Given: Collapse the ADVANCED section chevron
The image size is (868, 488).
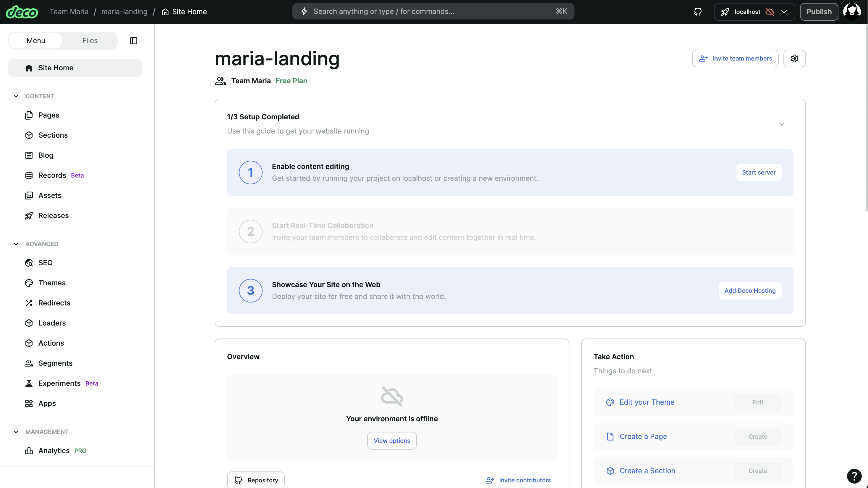Looking at the screenshot, I should point(16,244).
